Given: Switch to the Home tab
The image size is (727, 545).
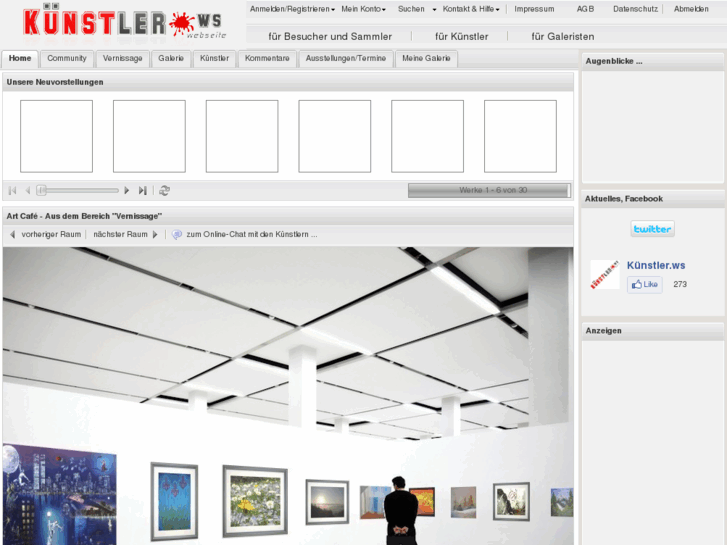Looking at the screenshot, I should pyautogui.click(x=20, y=58).
